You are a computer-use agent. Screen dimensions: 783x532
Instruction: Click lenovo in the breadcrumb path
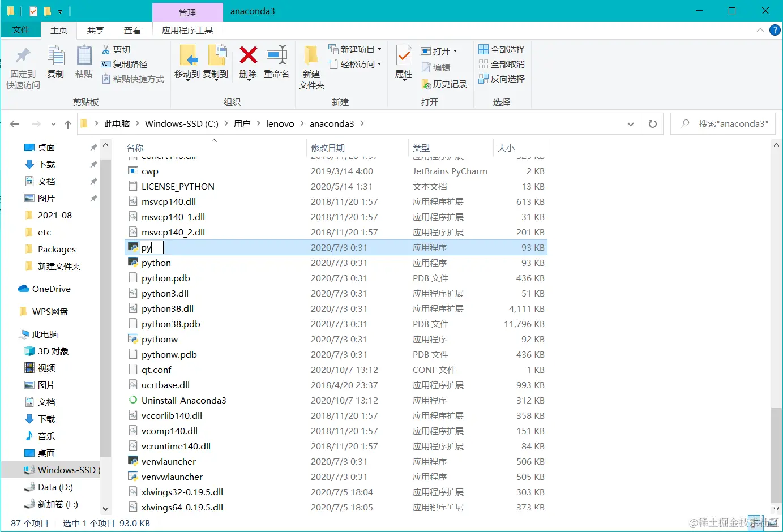[x=280, y=123]
